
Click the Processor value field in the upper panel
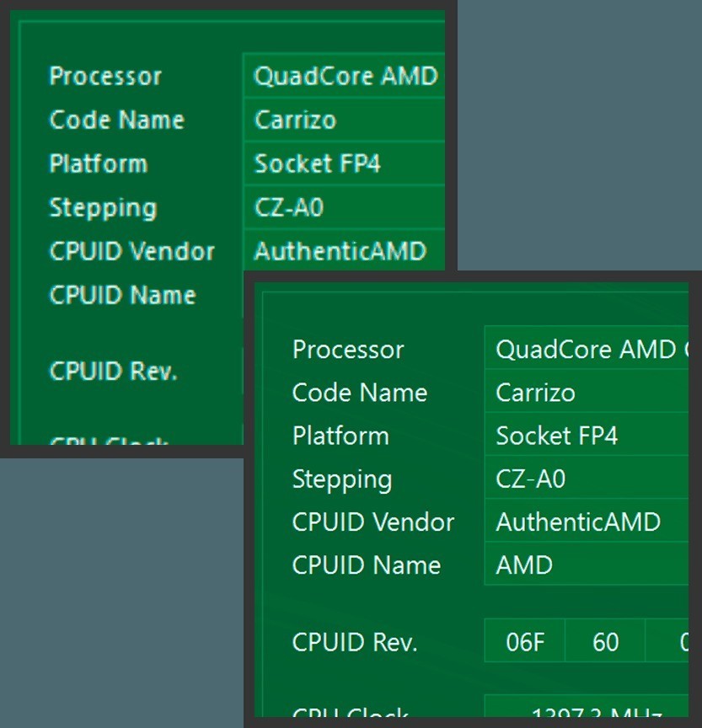point(346,76)
